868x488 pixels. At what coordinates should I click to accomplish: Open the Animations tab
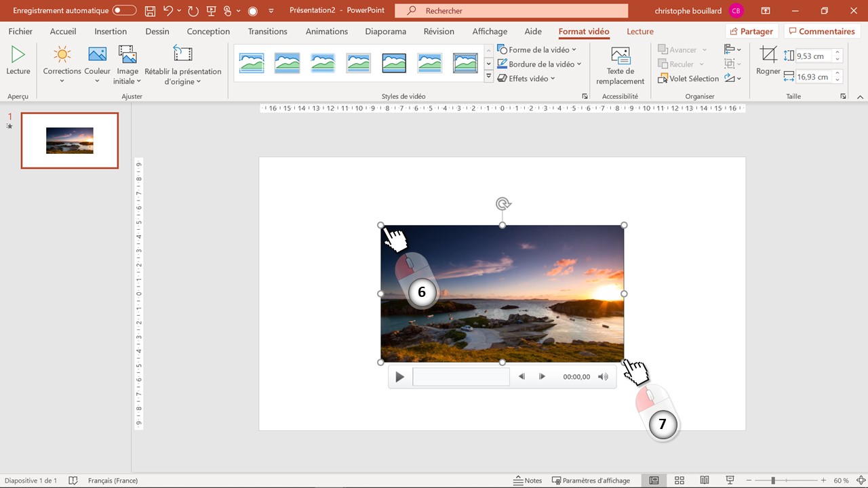(326, 31)
